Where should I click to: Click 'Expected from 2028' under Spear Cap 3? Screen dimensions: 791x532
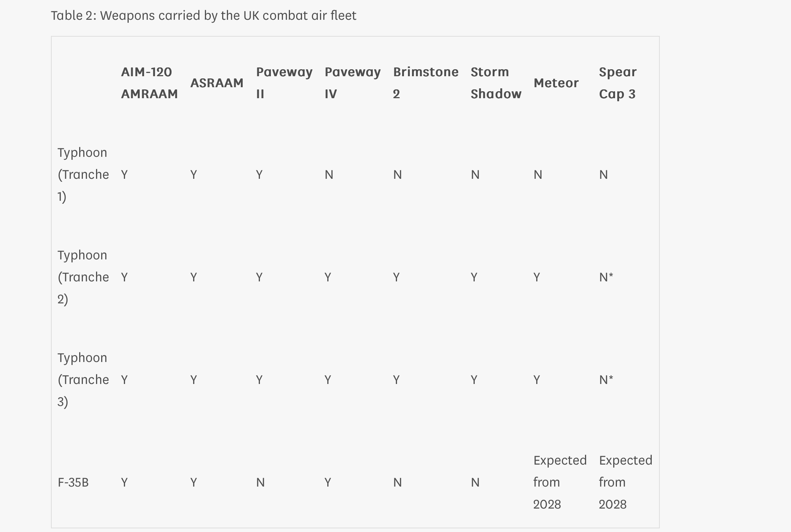point(625,482)
